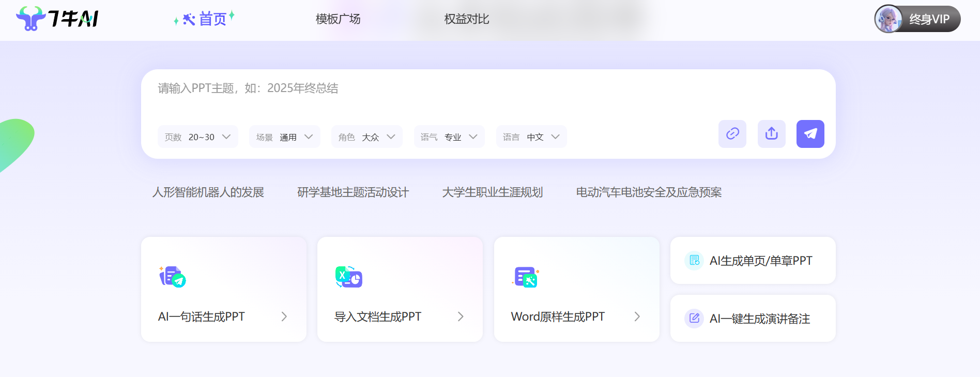The width and height of the screenshot is (980, 377).
Task: Open the 页数 20~30 dropdown
Action: tap(197, 137)
